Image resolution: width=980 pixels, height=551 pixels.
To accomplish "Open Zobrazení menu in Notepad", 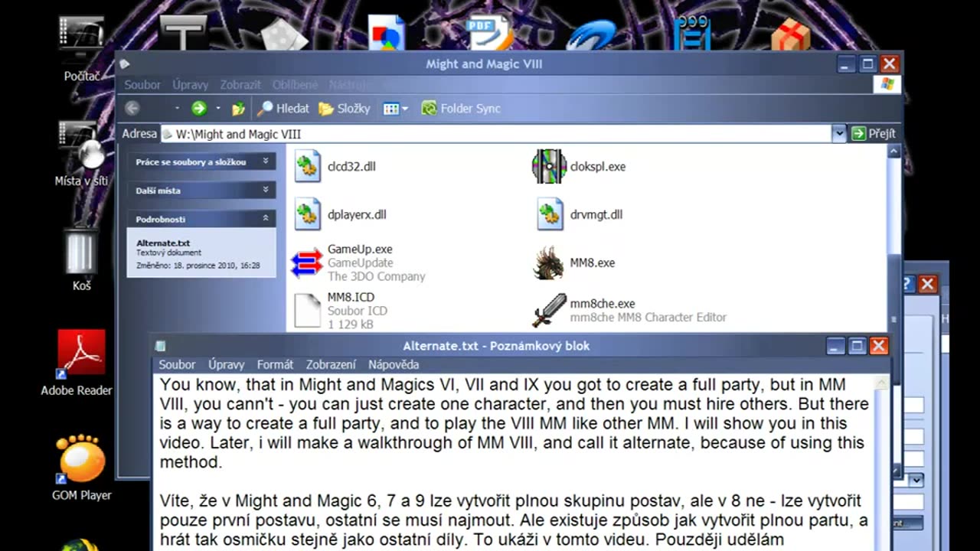I will tap(331, 365).
